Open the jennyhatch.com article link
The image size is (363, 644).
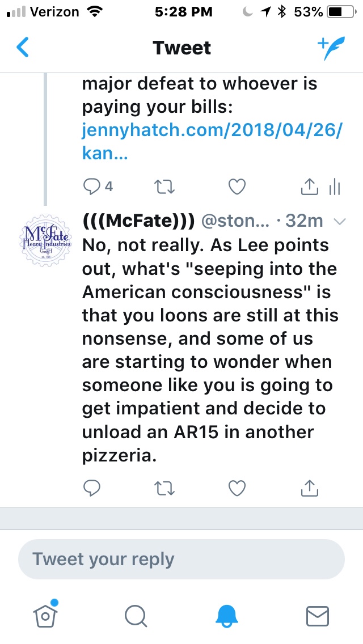tap(212, 131)
